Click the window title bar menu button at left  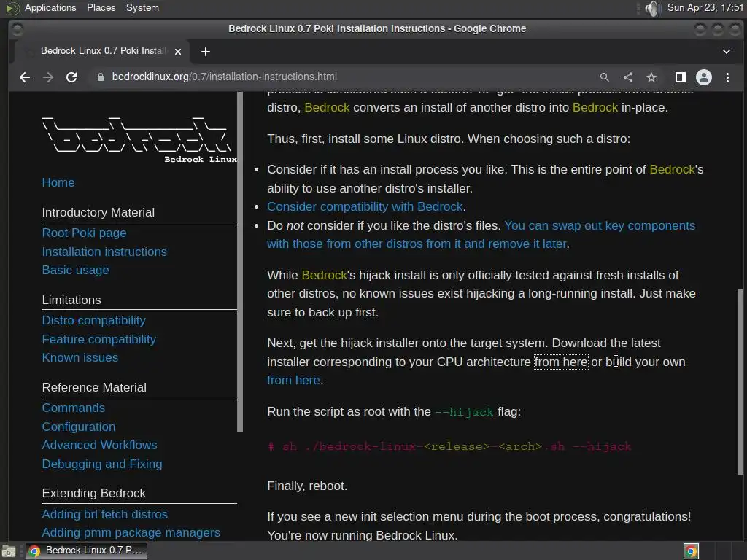pyautogui.click(x=18, y=29)
